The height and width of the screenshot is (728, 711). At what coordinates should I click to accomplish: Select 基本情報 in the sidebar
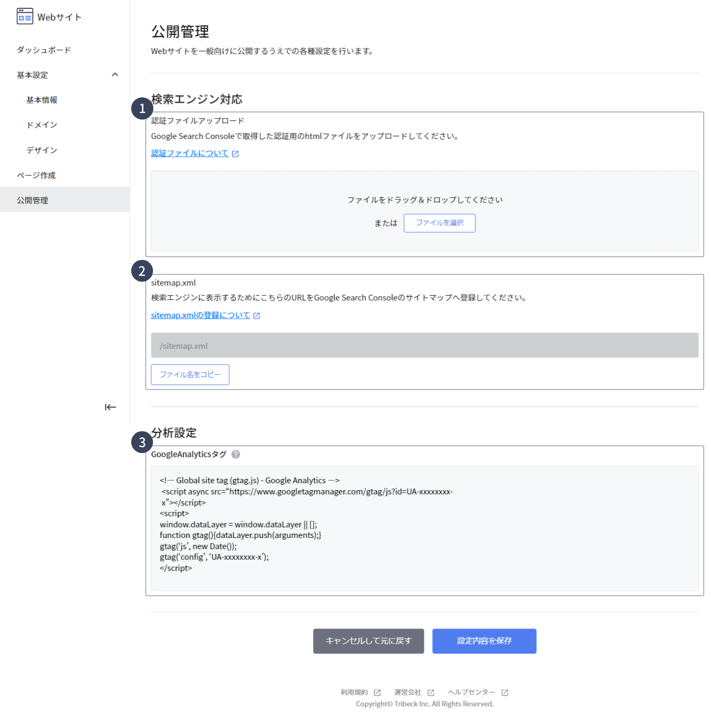click(42, 100)
